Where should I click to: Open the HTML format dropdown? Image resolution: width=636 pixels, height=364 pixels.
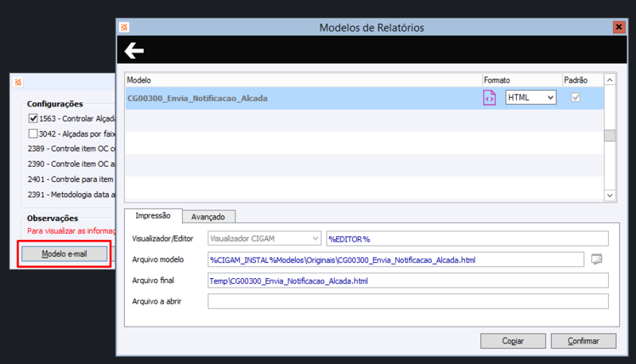530,97
